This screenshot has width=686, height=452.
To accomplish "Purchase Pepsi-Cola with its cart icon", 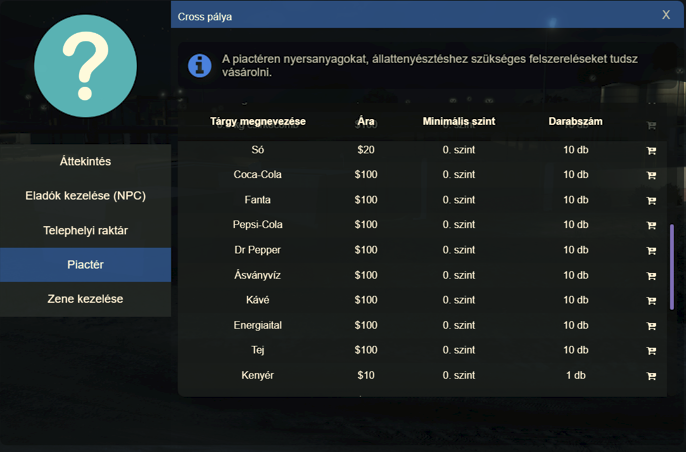I will coord(651,225).
